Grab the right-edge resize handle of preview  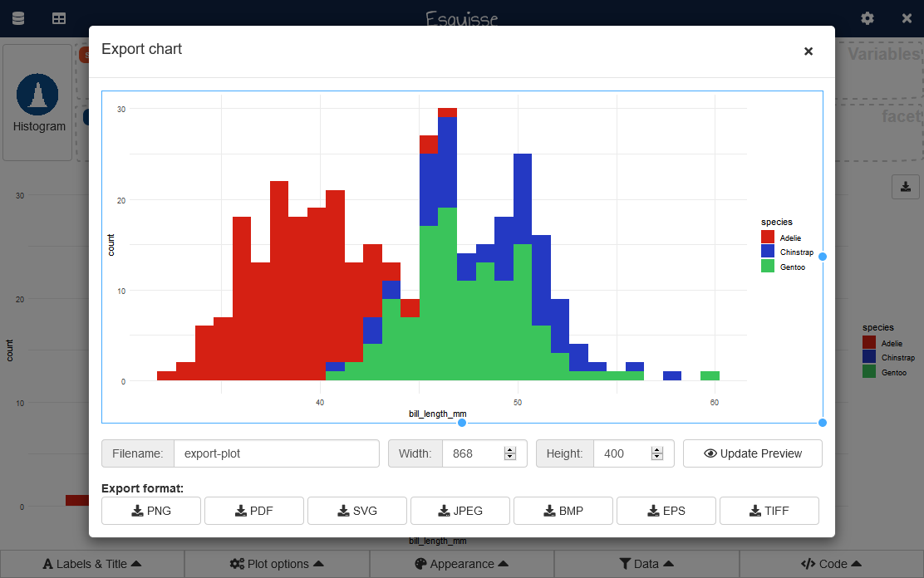(823, 257)
